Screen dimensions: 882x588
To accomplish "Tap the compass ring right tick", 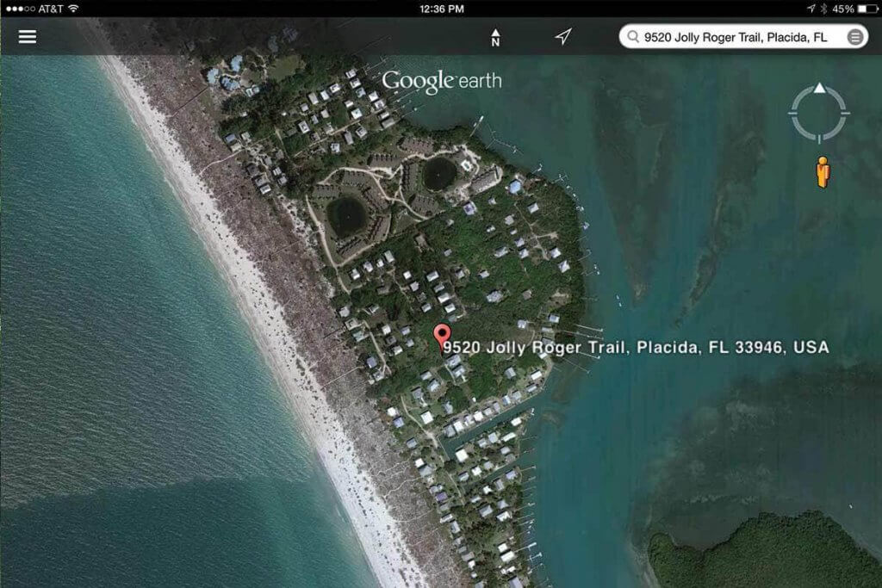I will [x=845, y=114].
